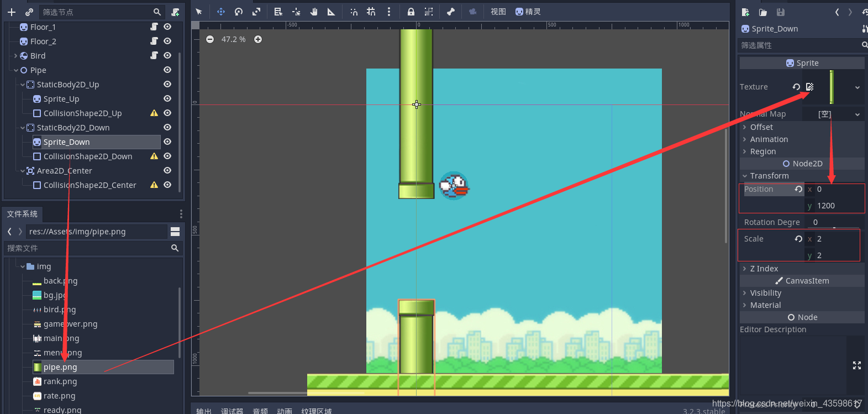Collapse the StaticBody2D_Up node
The image size is (868, 414).
pyautogui.click(x=23, y=85)
